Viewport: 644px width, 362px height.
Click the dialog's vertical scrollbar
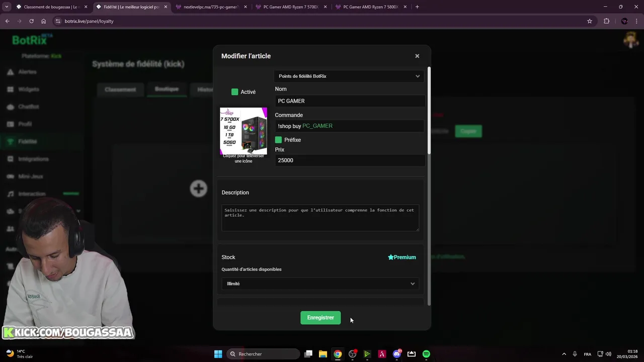coord(429,111)
